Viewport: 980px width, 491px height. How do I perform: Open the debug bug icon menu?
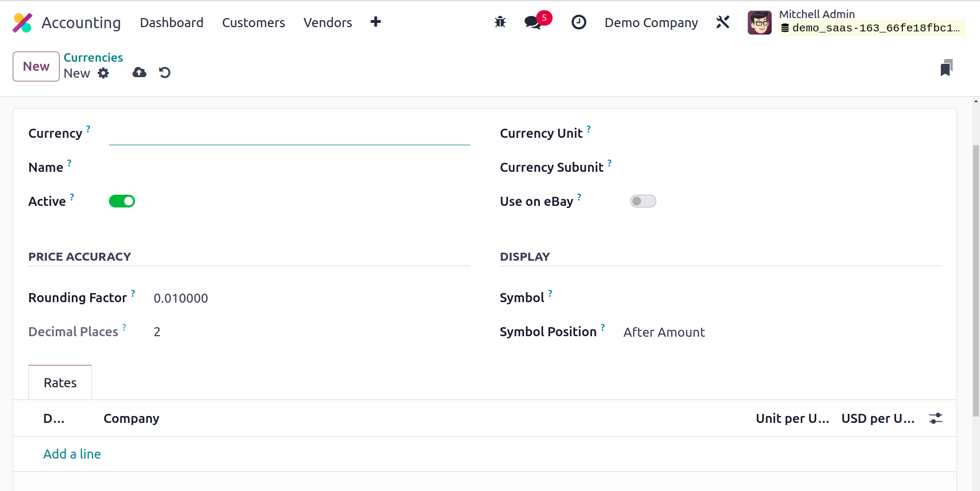click(500, 22)
